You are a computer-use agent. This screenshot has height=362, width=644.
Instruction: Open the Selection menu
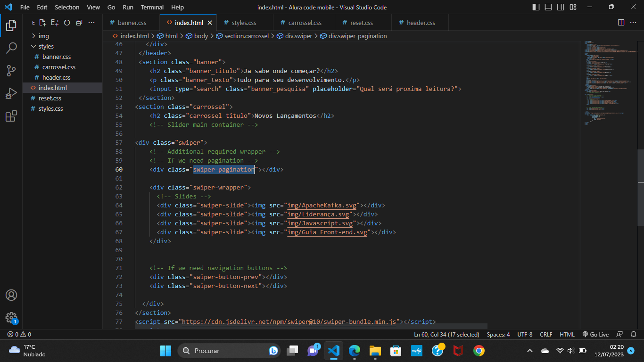point(67,7)
